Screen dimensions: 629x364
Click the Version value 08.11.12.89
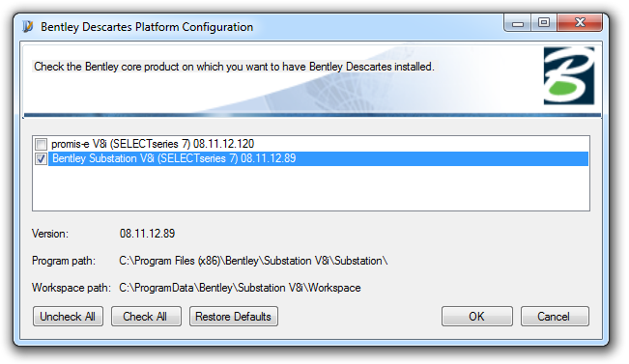pos(147,234)
